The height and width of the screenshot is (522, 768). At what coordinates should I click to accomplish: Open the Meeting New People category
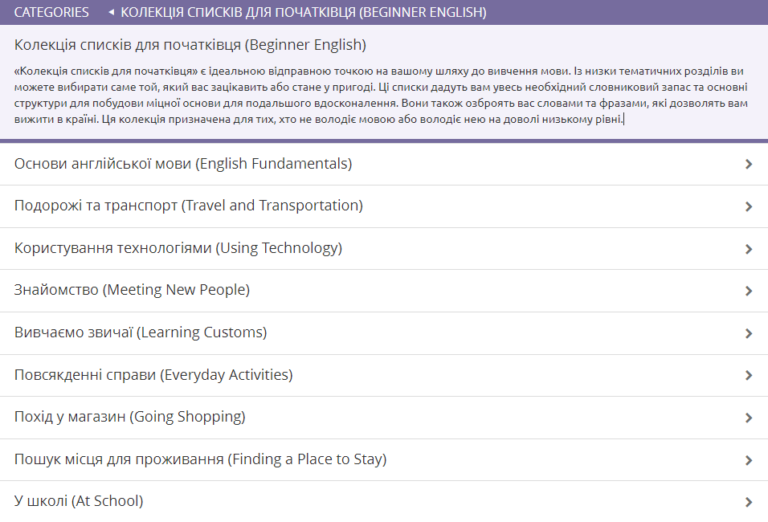tap(132, 290)
